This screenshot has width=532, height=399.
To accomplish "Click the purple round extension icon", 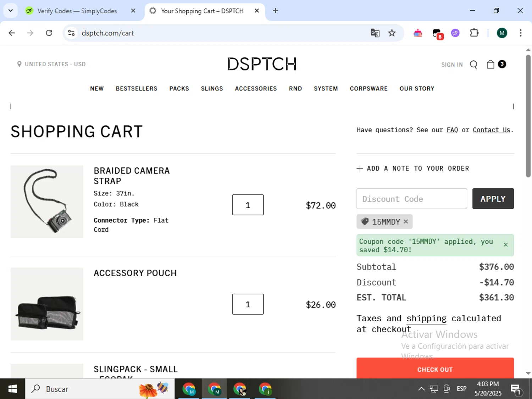I will (x=455, y=33).
